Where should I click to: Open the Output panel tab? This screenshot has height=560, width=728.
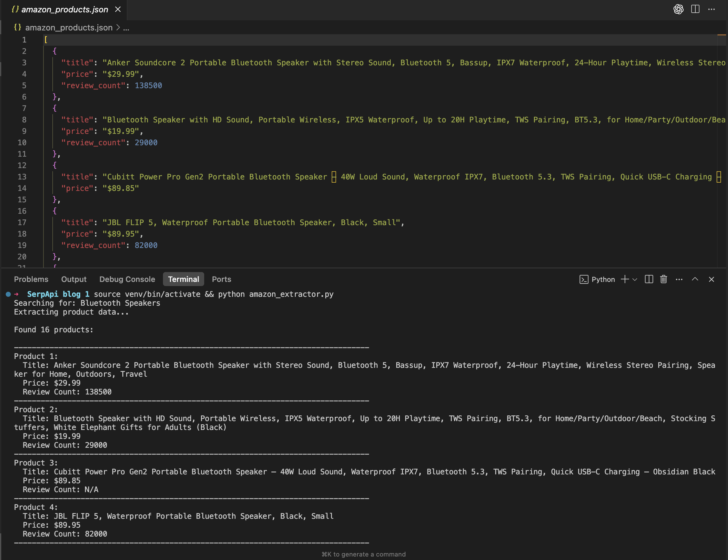pyautogui.click(x=74, y=279)
